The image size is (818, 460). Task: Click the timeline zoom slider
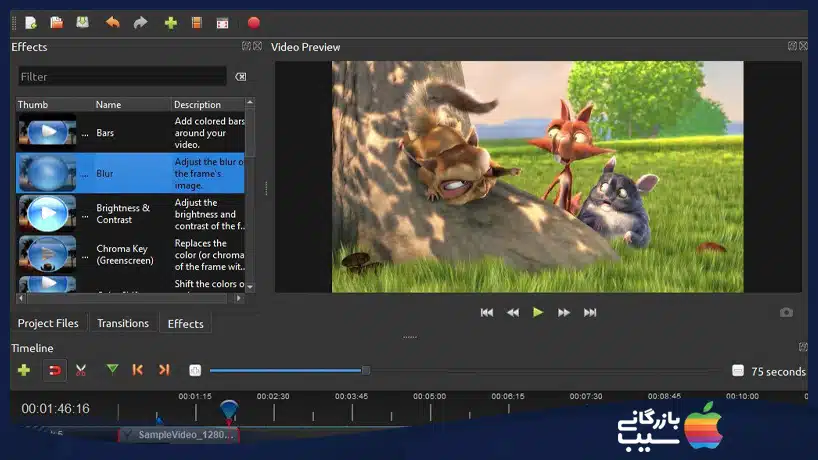(365, 371)
